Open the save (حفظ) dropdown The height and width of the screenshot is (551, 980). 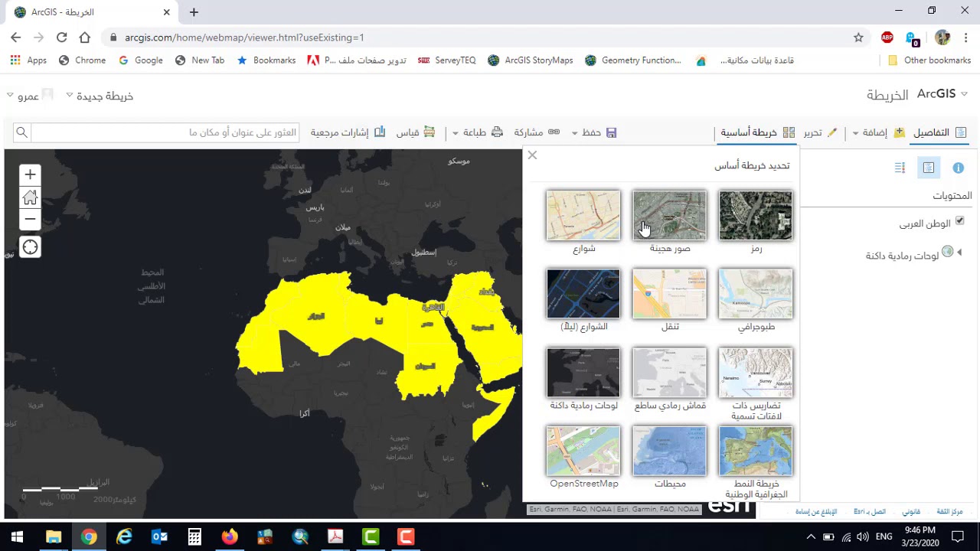[x=593, y=132]
